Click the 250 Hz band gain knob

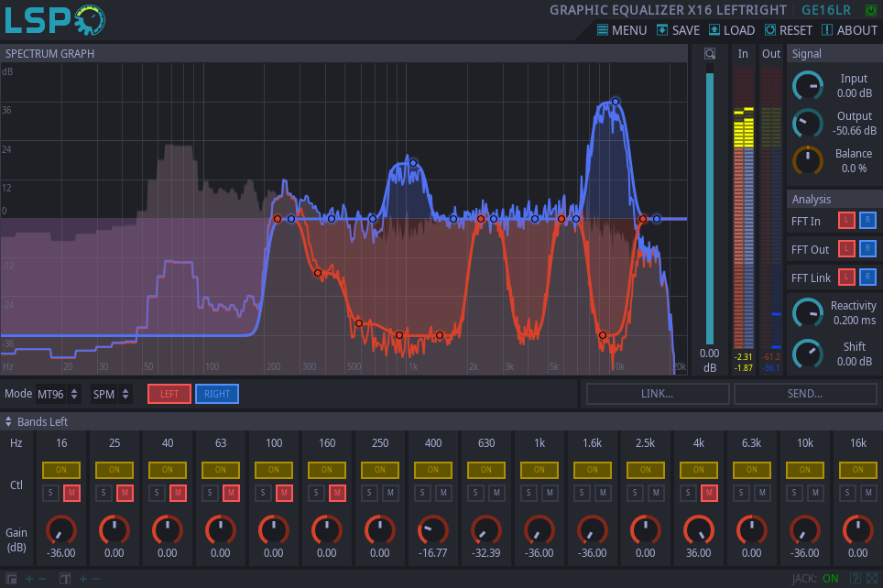(x=379, y=530)
